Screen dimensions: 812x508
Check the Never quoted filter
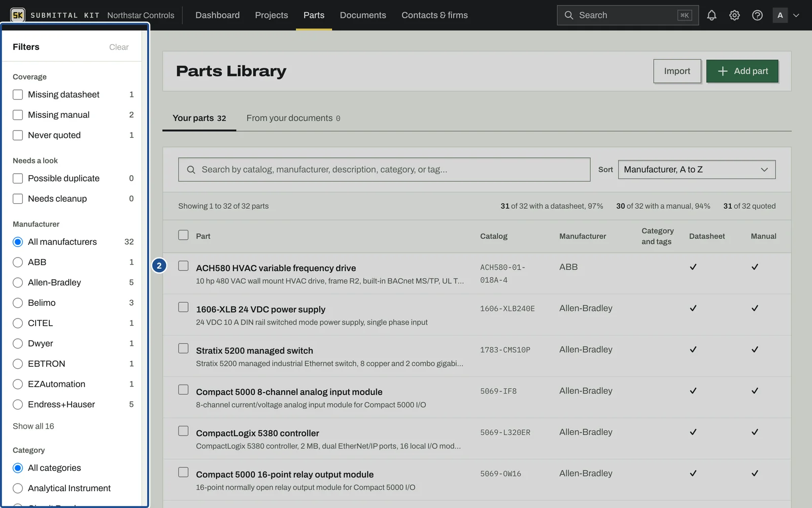[18, 135]
